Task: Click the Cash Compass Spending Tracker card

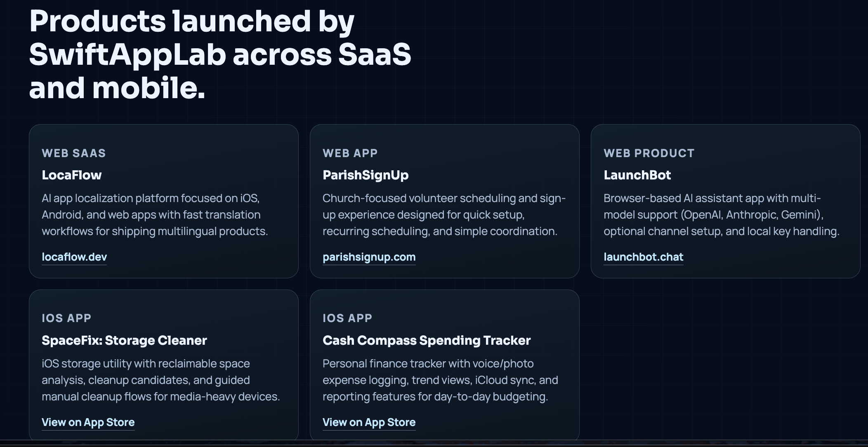Action: click(444, 367)
